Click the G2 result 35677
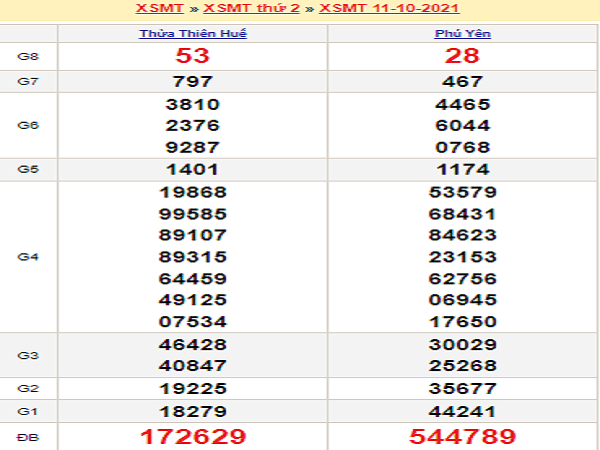Image resolution: width=600 pixels, height=450 pixels. (x=463, y=389)
